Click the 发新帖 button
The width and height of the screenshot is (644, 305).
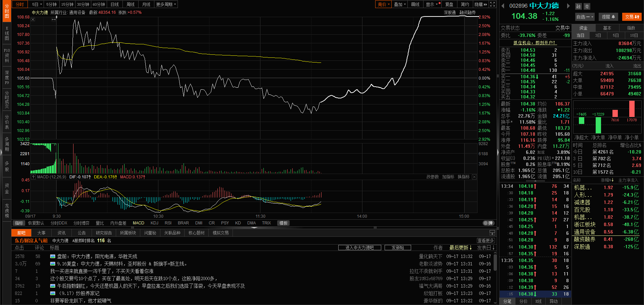click(398, 248)
